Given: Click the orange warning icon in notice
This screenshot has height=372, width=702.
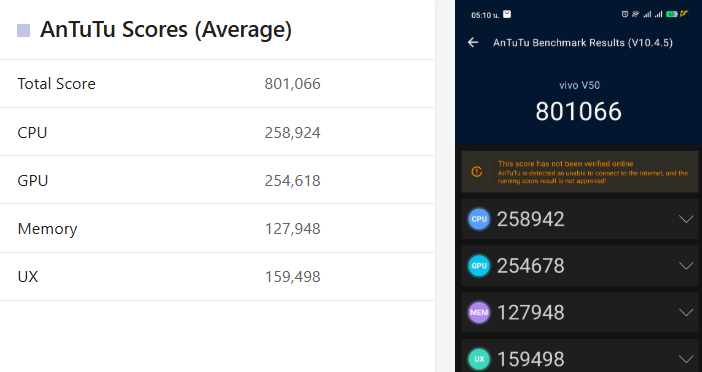Looking at the screenshot, I should point(476,171).
